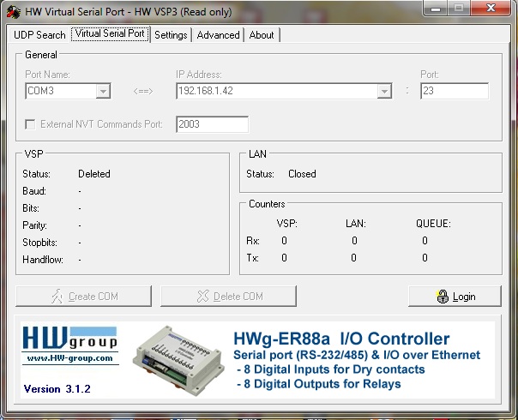Click the Handflow: label
518x420 pixels.
pos(43,260)
